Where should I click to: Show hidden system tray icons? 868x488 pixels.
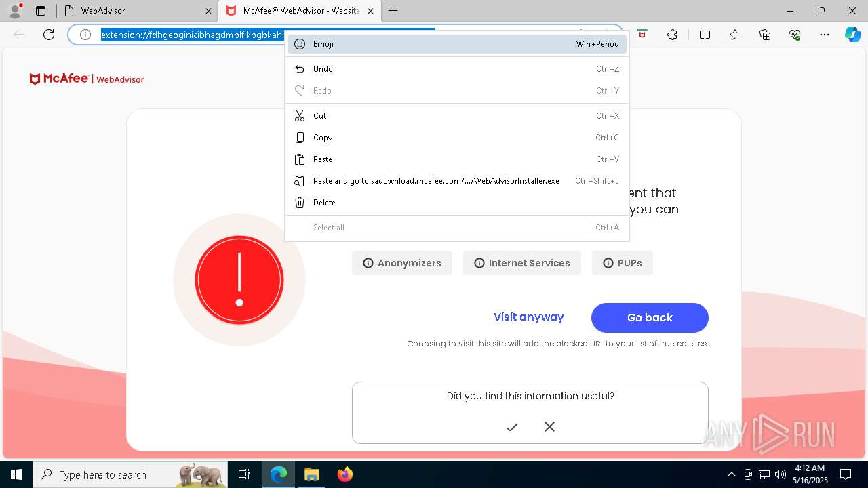(x=731, y=474)
